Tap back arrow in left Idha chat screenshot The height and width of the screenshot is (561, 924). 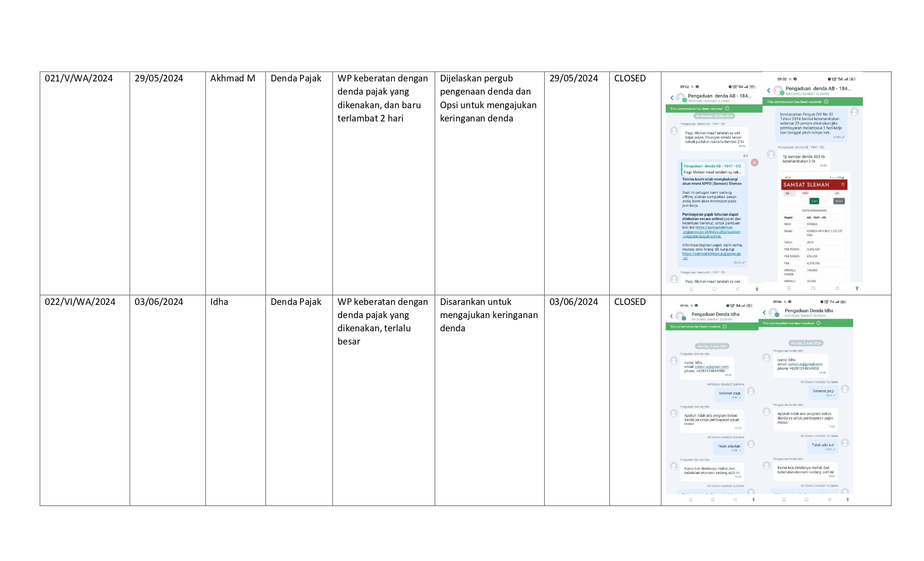point(671,316)
